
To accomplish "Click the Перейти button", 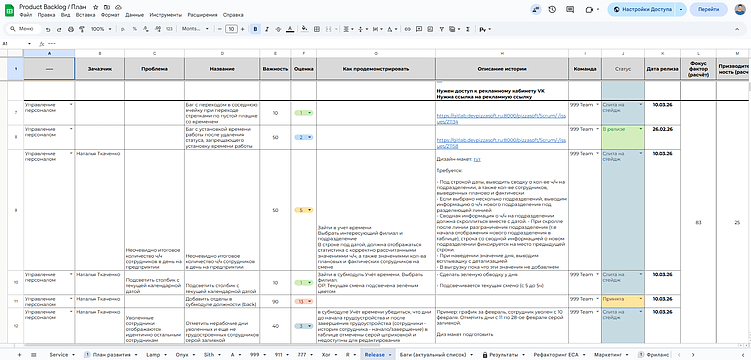I will pyautogui.click(x=708, y=9).
